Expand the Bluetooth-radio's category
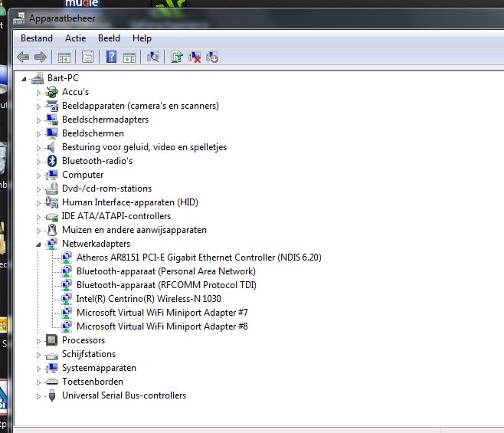The width and height of the screenshot is (504, 433). point(38,162)
